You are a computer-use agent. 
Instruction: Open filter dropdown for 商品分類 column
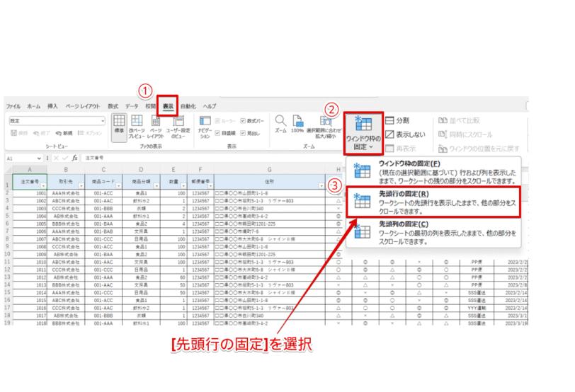(156, 186)
